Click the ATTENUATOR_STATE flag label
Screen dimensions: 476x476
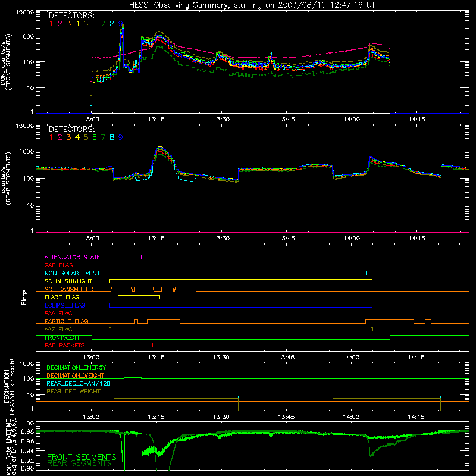click(72, 257)
